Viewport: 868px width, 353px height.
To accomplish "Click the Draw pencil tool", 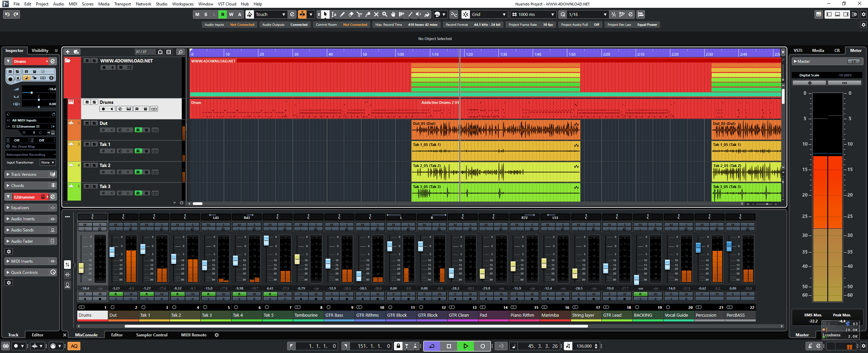I will click(342, 14).
